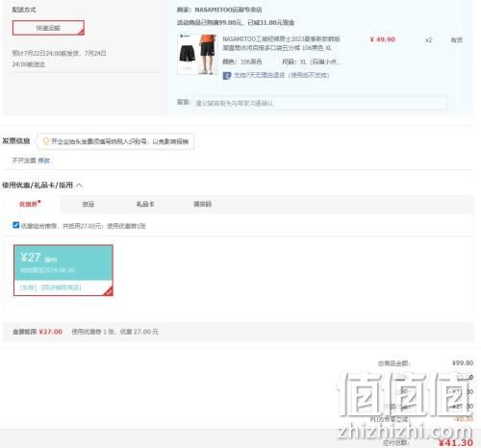Click the NASAMITOO store name
481x448 pixels.
pos(228,10)
